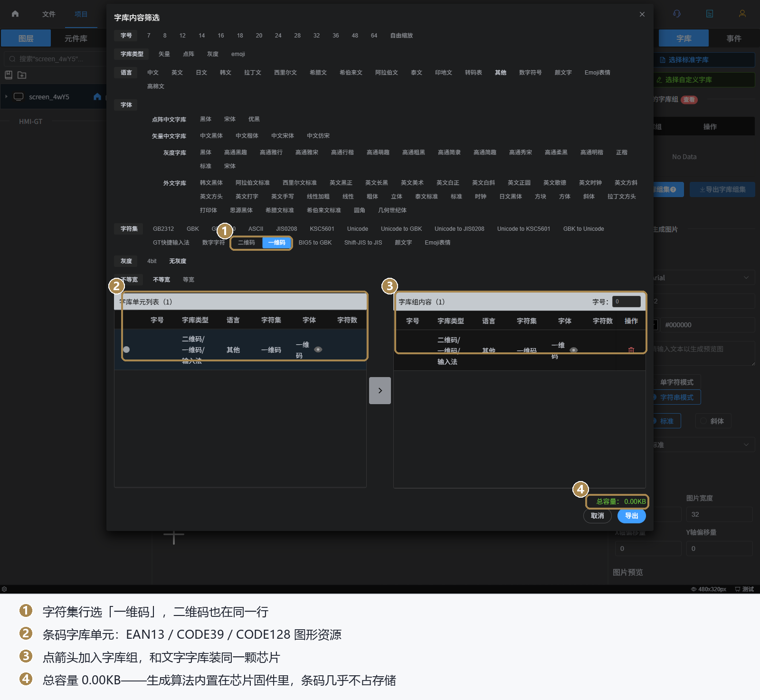Open the 标准 dropdown on right panel
760x700 pixels.
(703, 445)
